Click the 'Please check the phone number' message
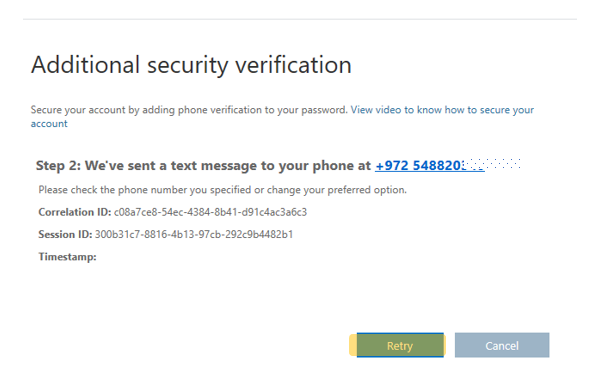This screenshot has height=367, width=589. pos(222,190)
